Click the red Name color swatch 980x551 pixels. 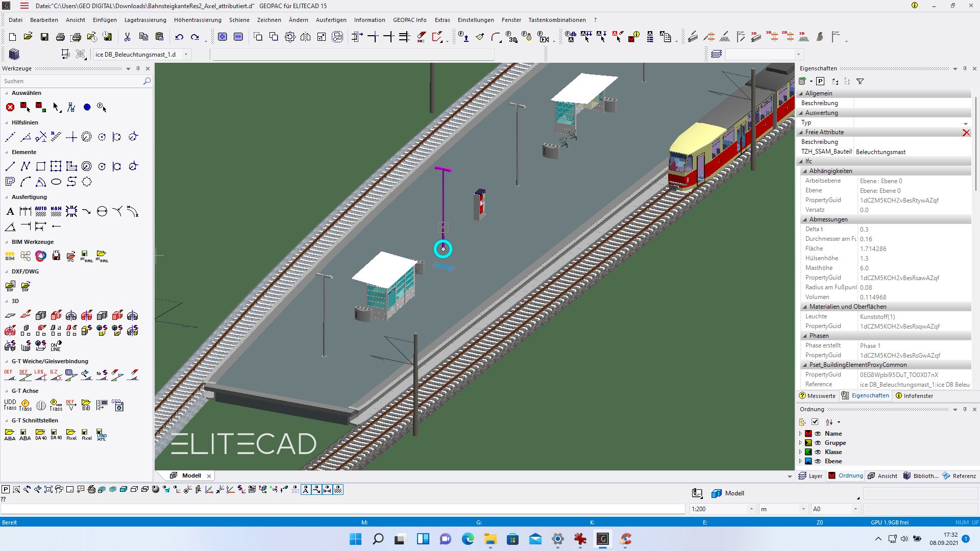point(808,434)
